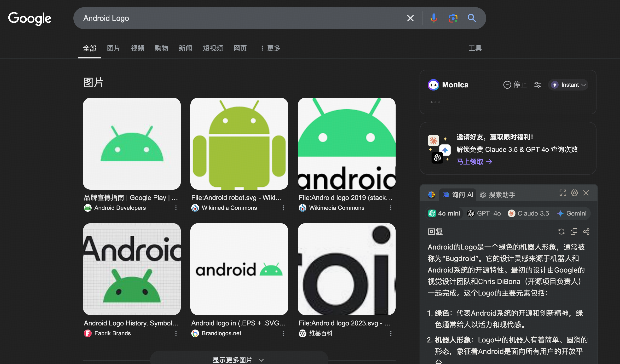This screenshot has height=364, width=620.
Task: Open the 短视频 search tab
Action: 213,48
